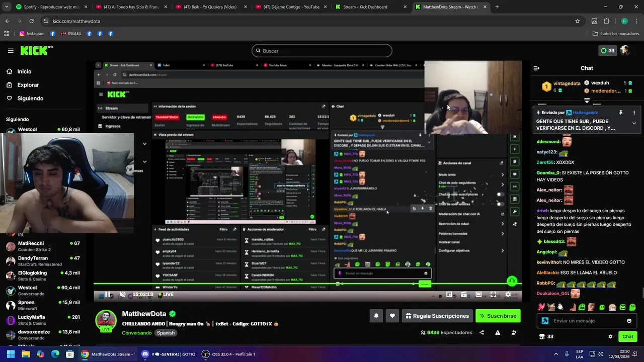The width and height of the screenshot is (644, 362).
Task: Enter fullscreen in the video player
Action: (493, 295)
